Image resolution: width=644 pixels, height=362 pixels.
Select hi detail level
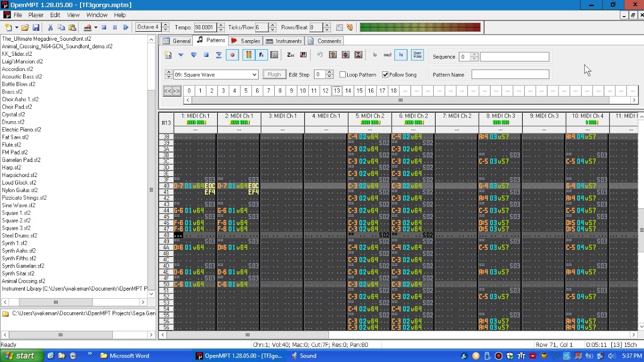click(x=401, y=55)
